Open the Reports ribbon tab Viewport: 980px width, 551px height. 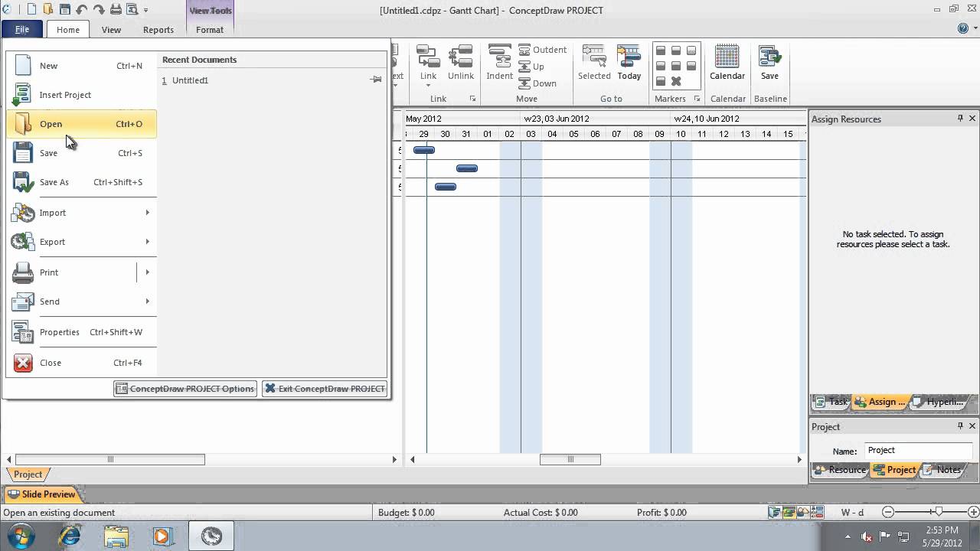coord(158,30)
